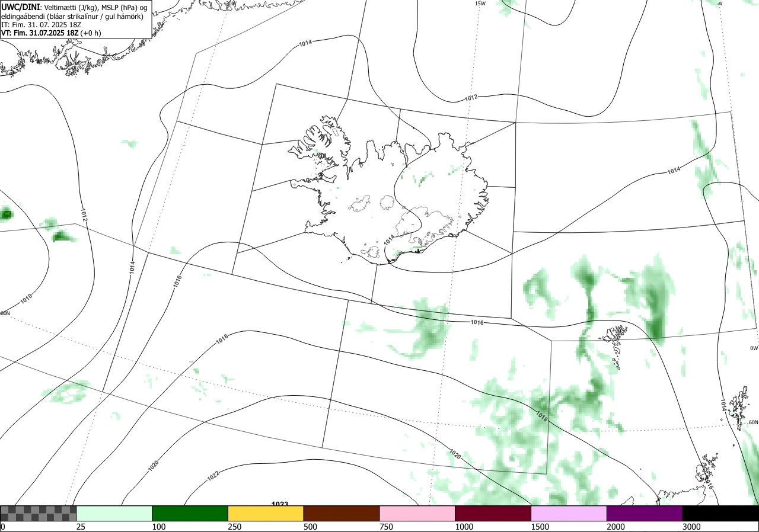Viewport: 759px width, 532px height.
Task: Select the legend value label "1000"
Action: (x=464, y=527)
